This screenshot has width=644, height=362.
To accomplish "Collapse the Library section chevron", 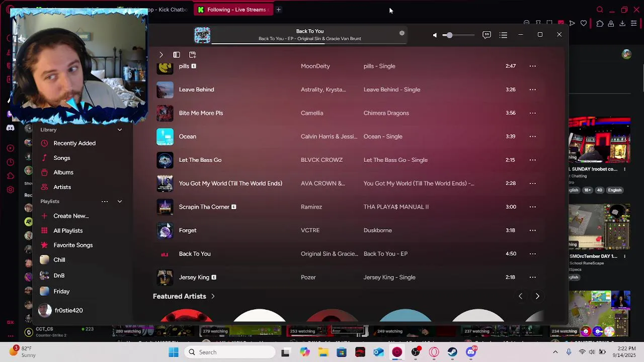I will pyautogui.click(x=120, y=130).
